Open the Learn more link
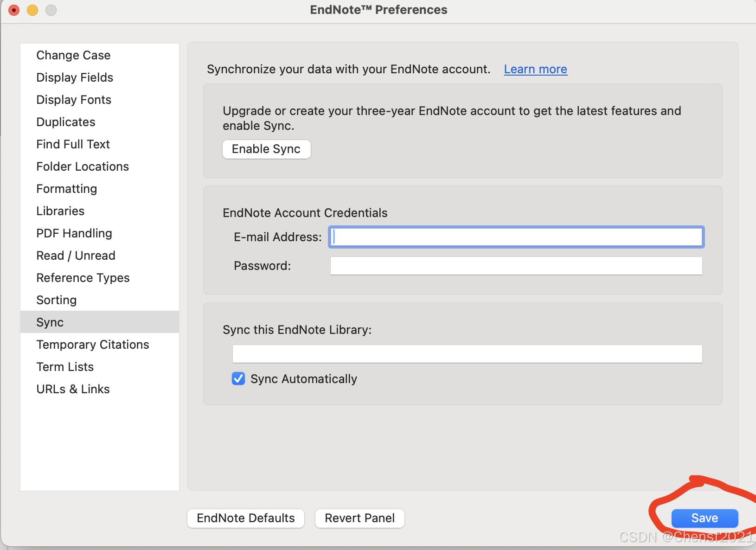The image size is (756, 550). pos(535,69)
